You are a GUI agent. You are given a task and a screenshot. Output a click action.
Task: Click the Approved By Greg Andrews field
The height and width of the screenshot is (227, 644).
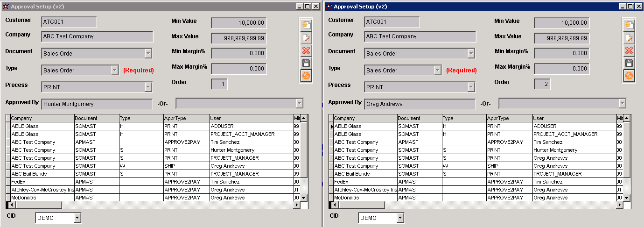[420, 104]
